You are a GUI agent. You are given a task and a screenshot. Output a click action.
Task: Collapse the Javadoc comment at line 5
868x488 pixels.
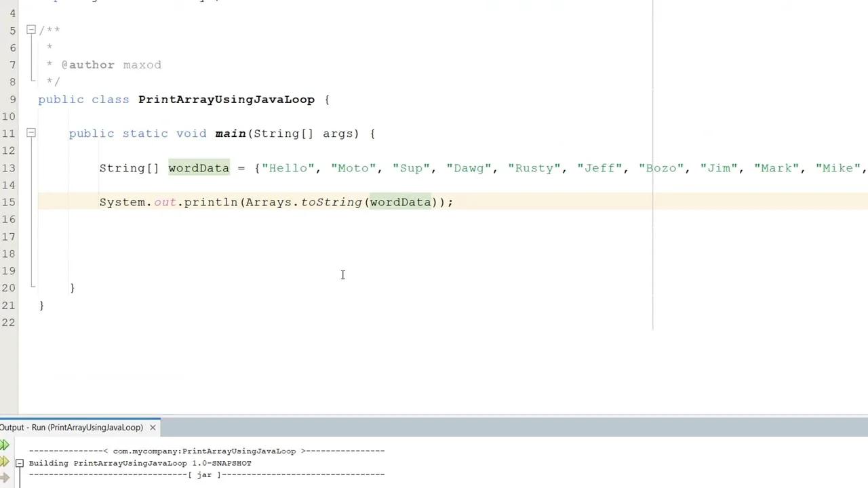[31, 30]
